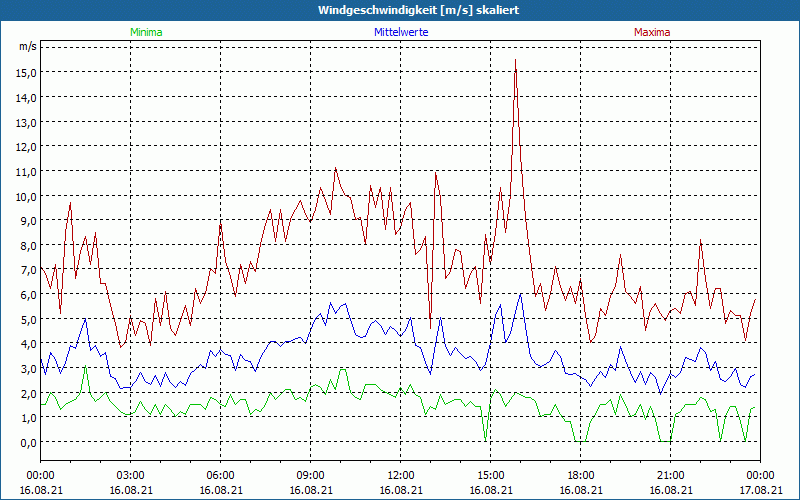Screen dimensions: 800x500
Task: Click the 18:00 time axis label
Action: (x=581, y=476)
